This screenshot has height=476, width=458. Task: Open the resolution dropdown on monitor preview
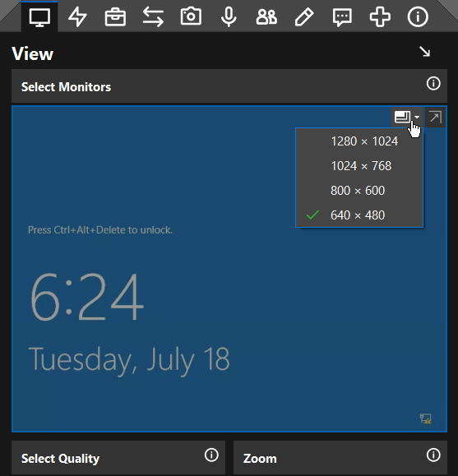click(407, 117)
